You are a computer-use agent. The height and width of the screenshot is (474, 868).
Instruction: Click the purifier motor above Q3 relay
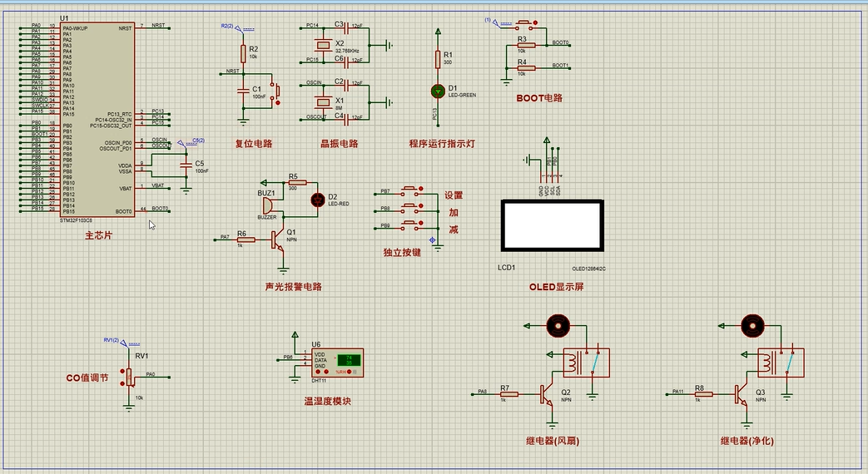pyautogui.click(x=753, y=326)
